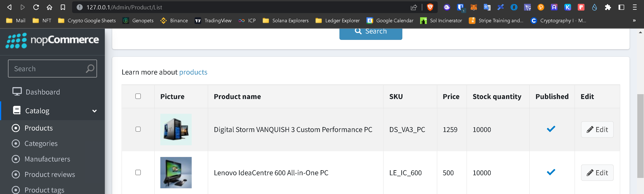This screenshot has height=194, width=644.
Task: Open the Sol Incinerator bookmark
Action: [x=441, y=20]
